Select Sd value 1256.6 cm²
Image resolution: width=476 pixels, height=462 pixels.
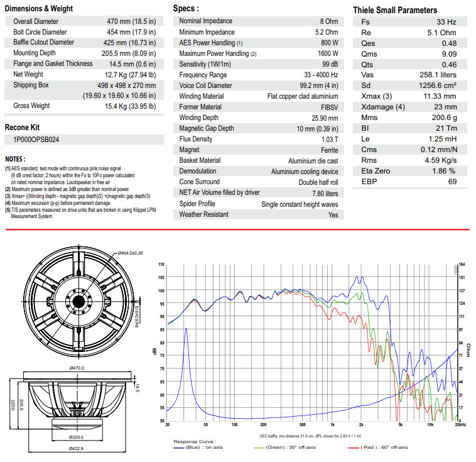[438, 85]
